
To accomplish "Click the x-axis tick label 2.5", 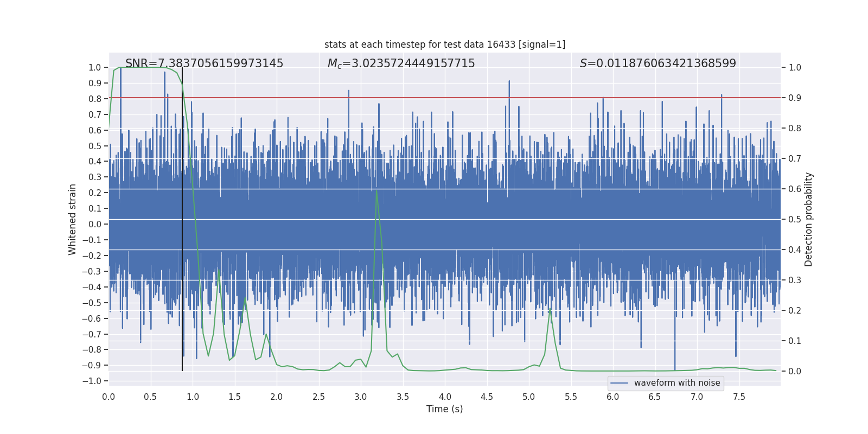I will pyautogui.click(x=318, y=397).
